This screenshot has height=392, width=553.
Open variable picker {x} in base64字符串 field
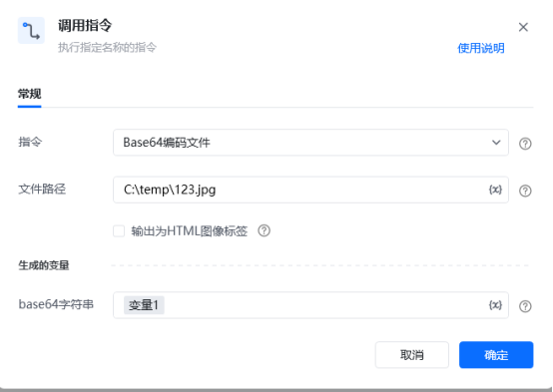(x=495, y=305)
